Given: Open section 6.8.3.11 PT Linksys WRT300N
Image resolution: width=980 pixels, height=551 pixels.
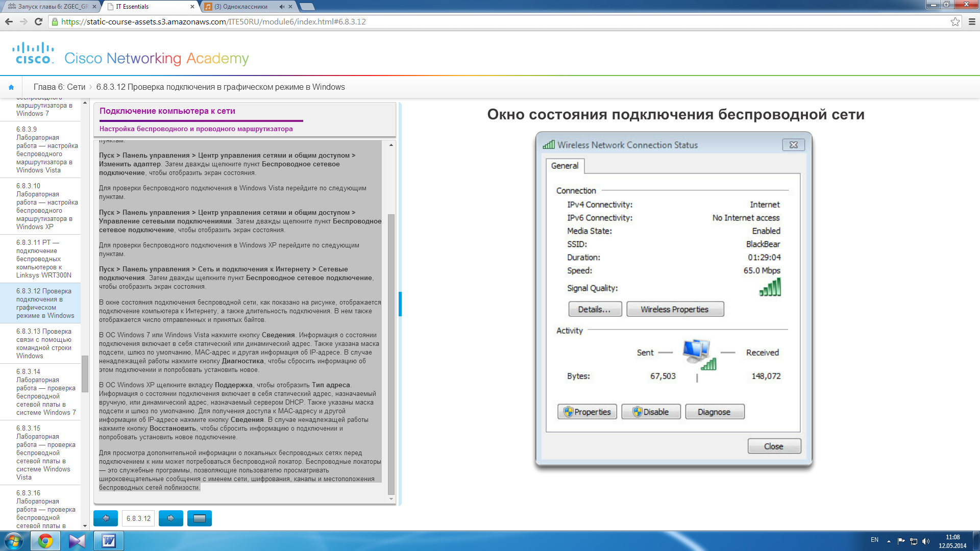Looking at the screenshot, I should click(x=44, y=259).
